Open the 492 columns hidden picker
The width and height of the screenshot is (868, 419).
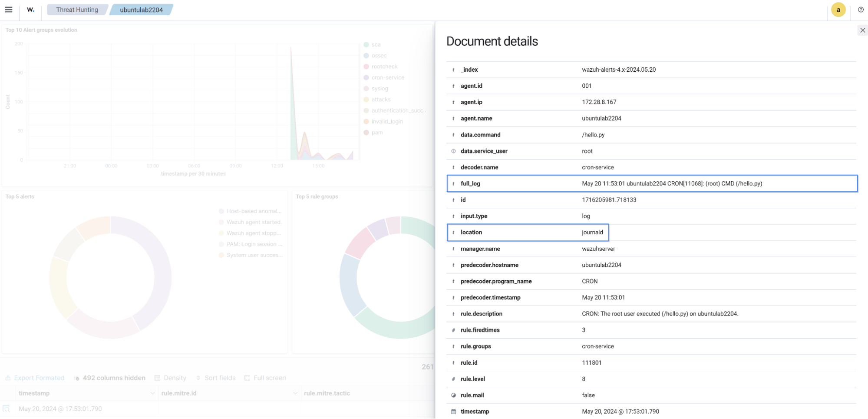[x=110, y=378]
